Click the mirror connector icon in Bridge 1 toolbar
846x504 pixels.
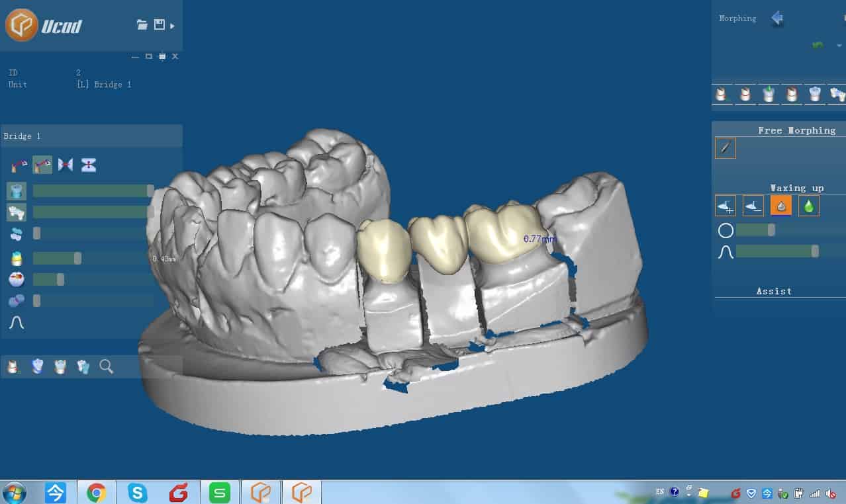pyautogui.click(x=65, y=164)
